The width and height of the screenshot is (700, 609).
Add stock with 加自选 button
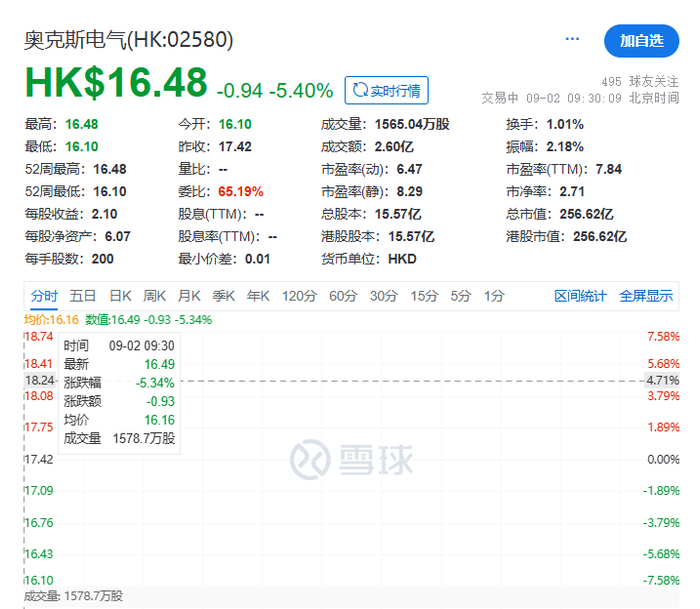[x=642, y=41]
